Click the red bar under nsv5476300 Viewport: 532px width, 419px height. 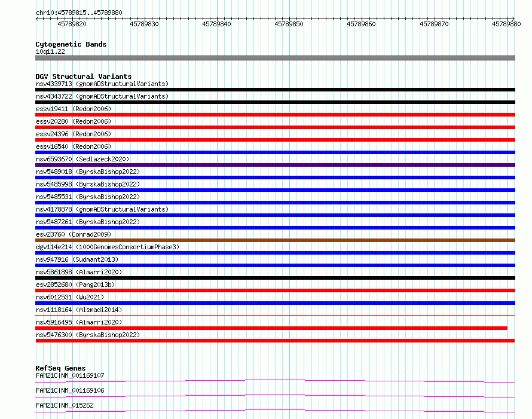coord(275,341)
